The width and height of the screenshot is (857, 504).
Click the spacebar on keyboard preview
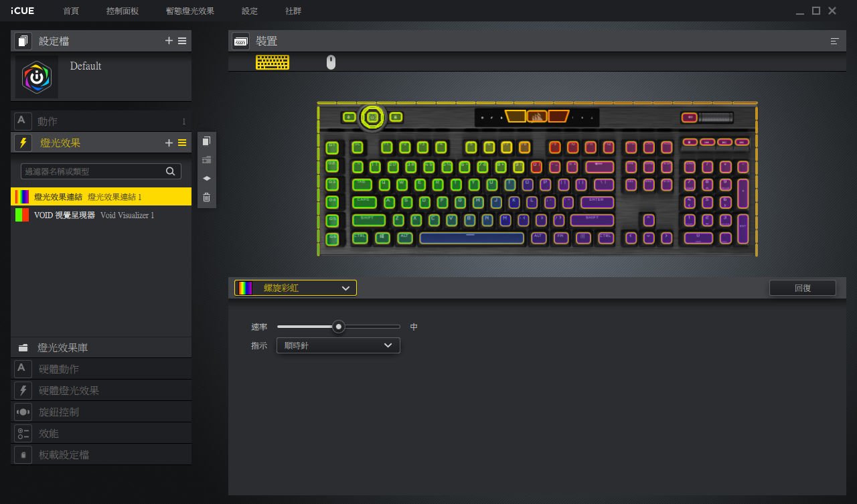472,238
